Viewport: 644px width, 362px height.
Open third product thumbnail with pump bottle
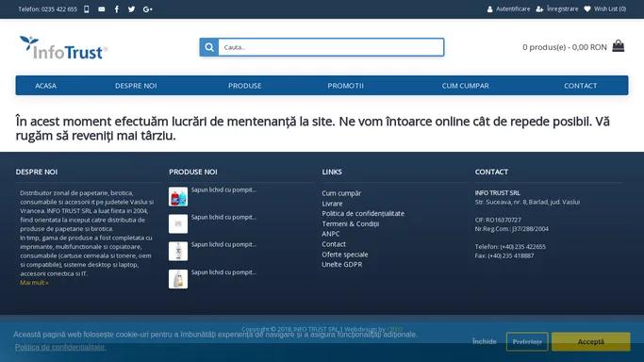(178, 251)
